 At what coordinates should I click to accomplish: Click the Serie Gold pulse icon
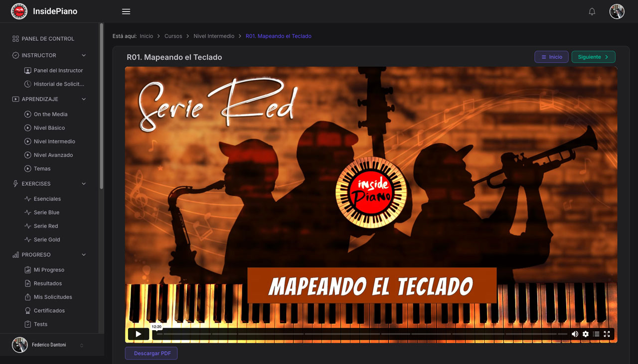[x=28, y=240]
